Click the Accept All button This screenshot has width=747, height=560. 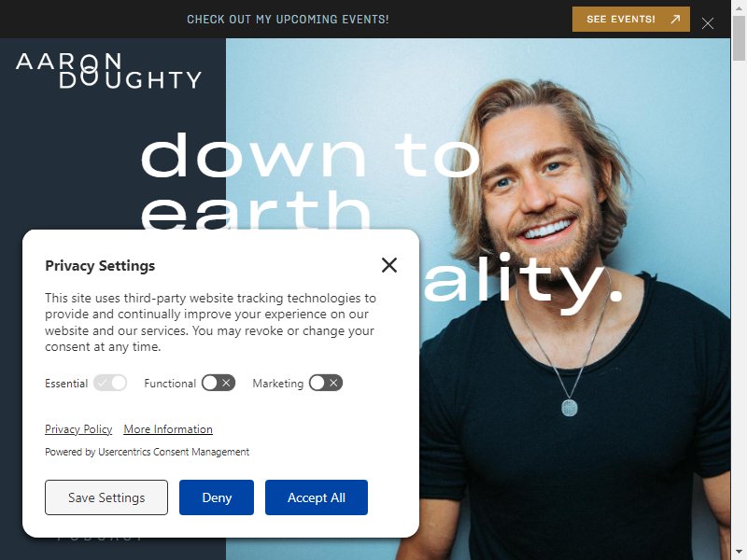click(x=317, y=497)
